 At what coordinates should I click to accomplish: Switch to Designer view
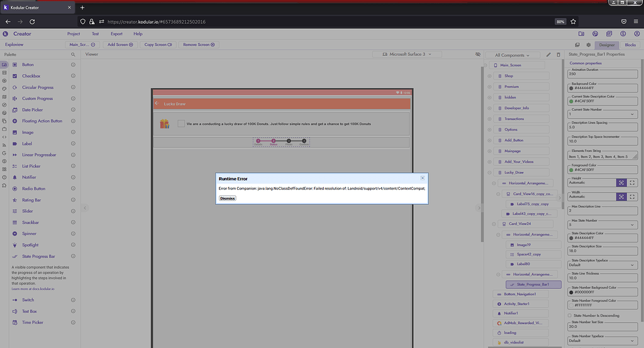coord(607,45)
